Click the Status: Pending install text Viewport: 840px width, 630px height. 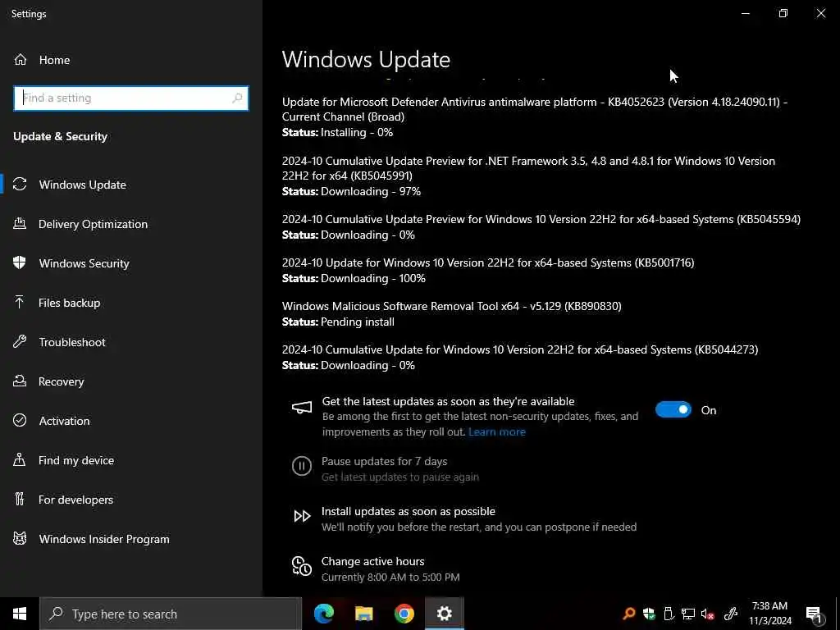tap(338, 322)
